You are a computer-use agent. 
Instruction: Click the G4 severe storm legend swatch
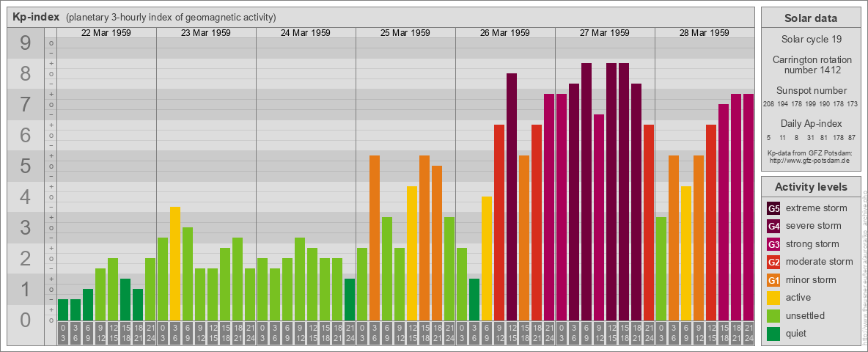[x=773, y=227]
